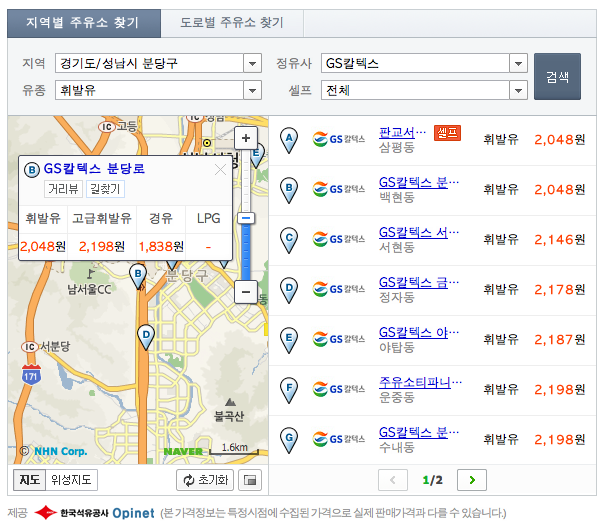Viewport: 616px width, 532px height.
Task: Click upper gray portion of zoom track
Action: point(246,181)
